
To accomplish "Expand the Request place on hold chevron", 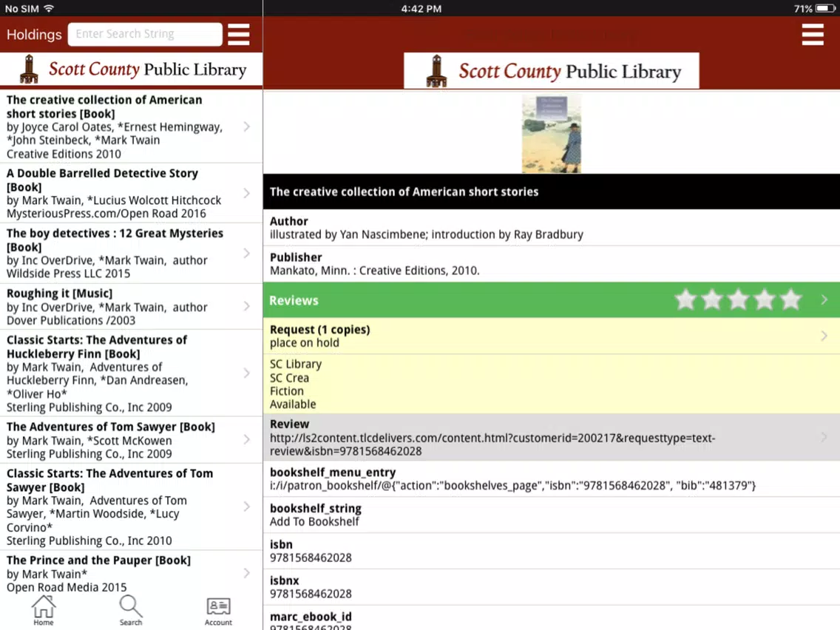I will (824, 336).
